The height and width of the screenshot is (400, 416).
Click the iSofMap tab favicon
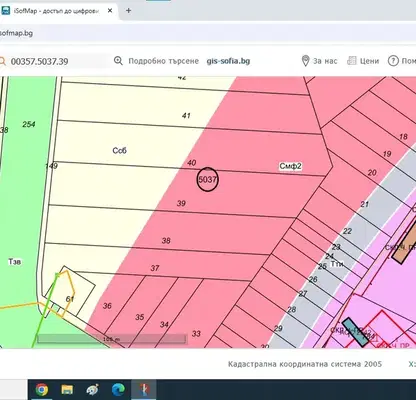click(x=5, y=10)
